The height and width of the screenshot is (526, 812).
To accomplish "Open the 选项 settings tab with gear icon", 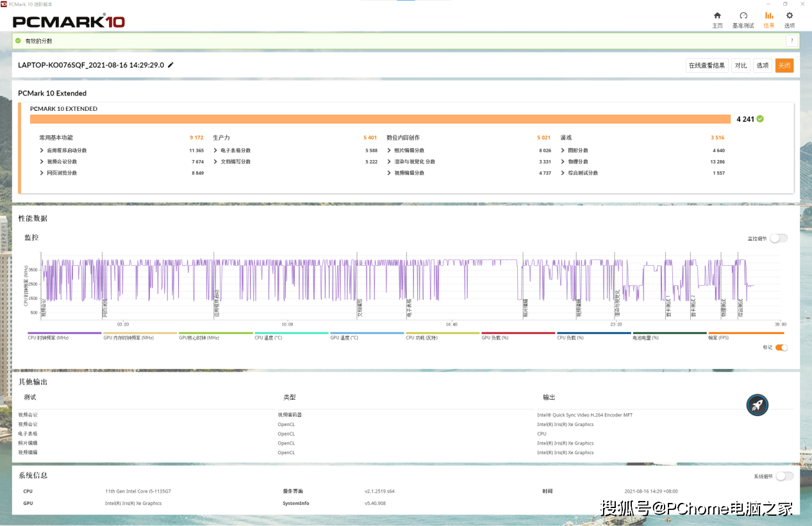I will tap(789, 20).
